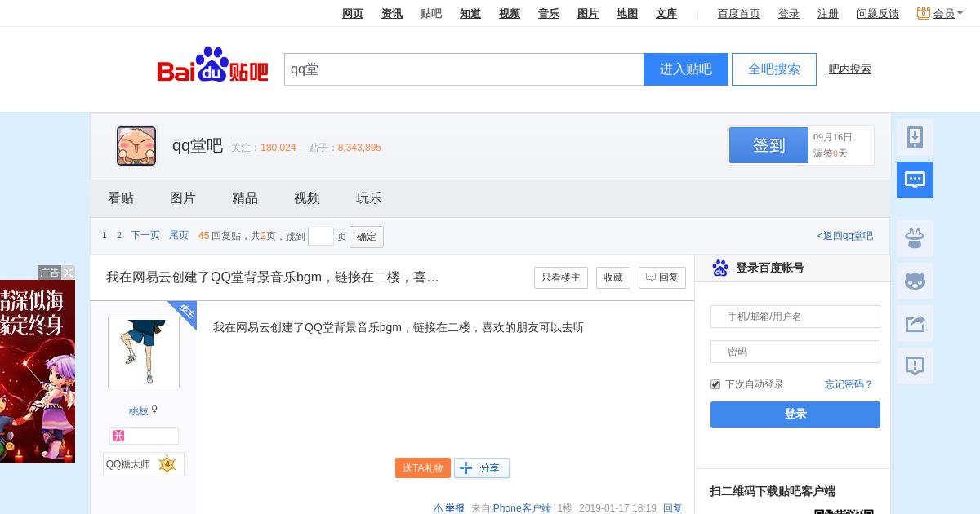Click the 收藏 button

[613, 277]
